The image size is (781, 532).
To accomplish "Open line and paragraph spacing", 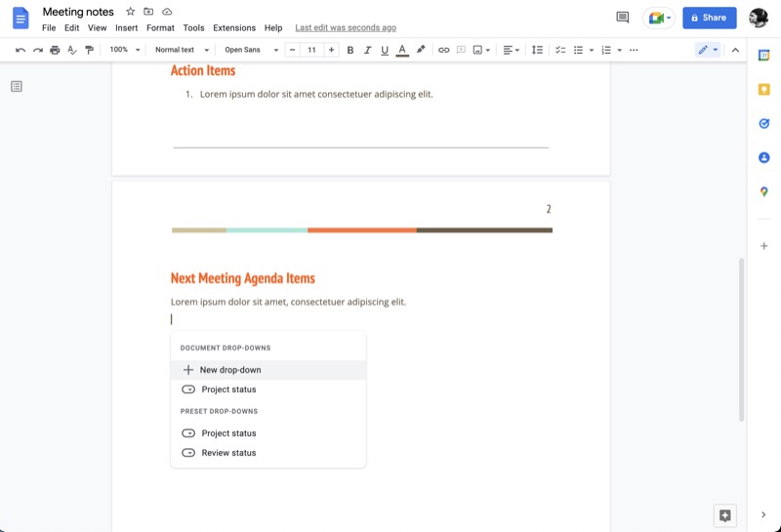I will [x=537, y=50].
